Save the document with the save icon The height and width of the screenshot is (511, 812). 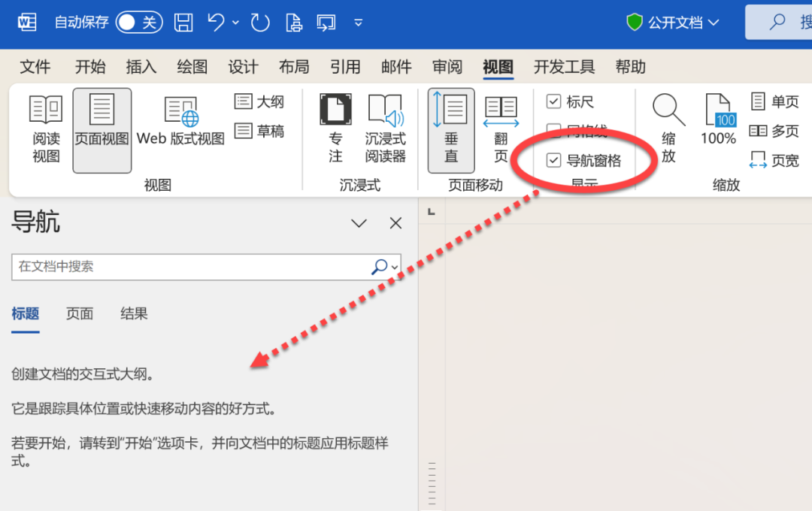(183, 23)
